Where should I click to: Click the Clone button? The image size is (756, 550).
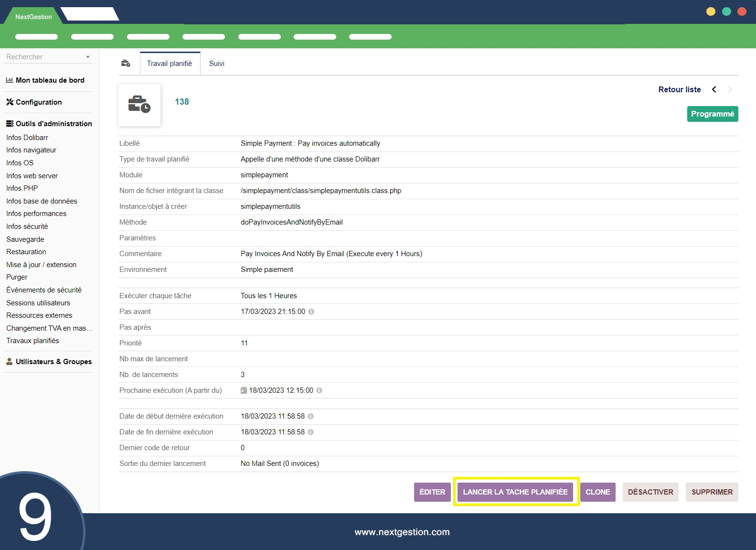coord(597,492)
